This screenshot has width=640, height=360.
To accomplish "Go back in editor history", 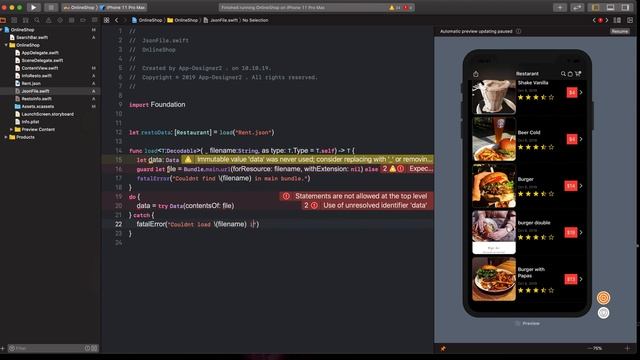I will click(116, 20).
